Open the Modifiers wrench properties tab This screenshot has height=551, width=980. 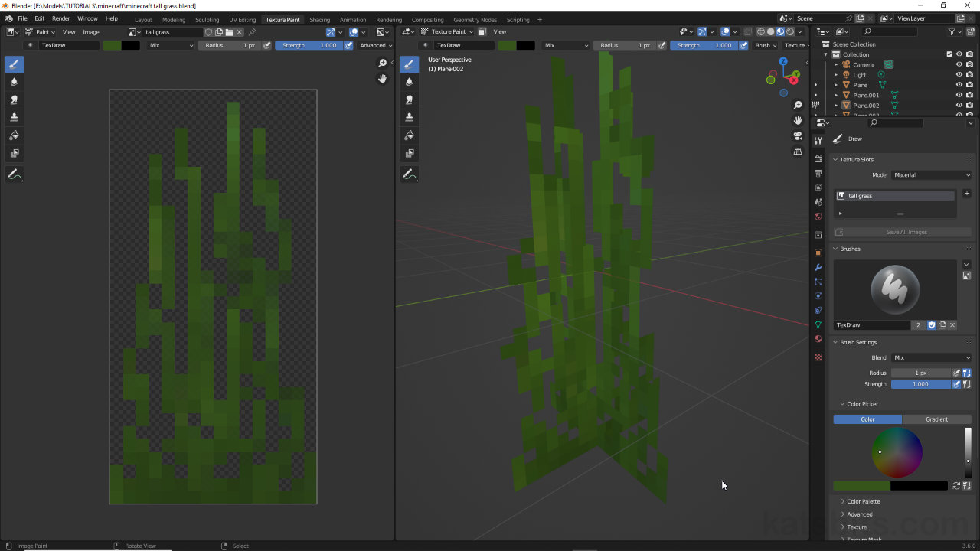tap(818, 267)
